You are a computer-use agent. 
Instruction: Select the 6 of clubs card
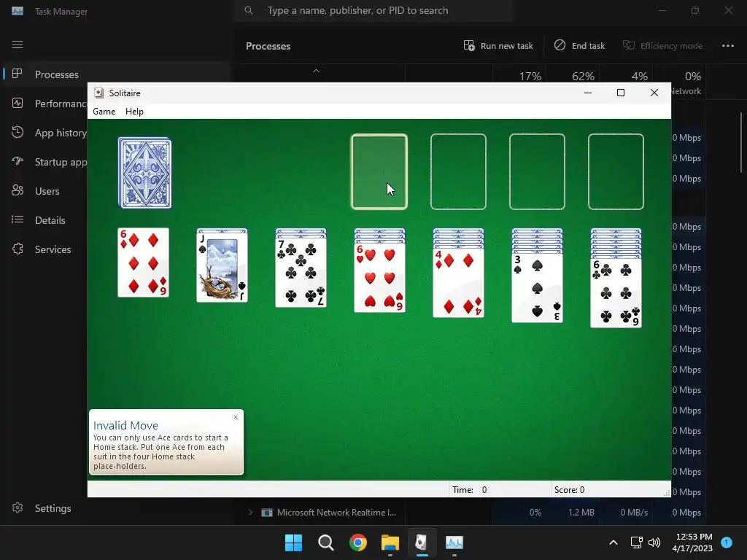[x=616, y=293]
